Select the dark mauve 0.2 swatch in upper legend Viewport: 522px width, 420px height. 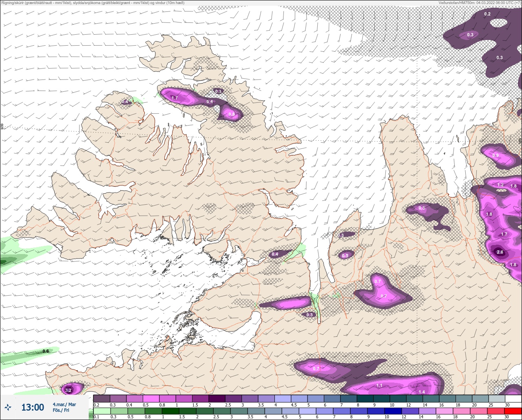[102, 398]
